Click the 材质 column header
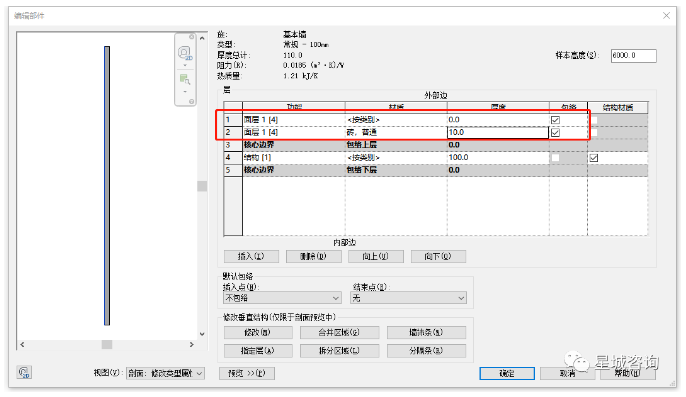Image resolution: width=686 pixels, height=397 pixels. point(396,108)
